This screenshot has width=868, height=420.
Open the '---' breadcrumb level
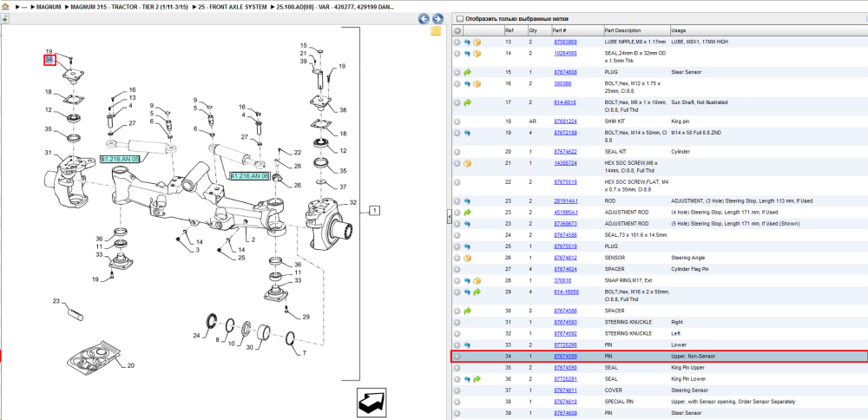tap(24, 7)
